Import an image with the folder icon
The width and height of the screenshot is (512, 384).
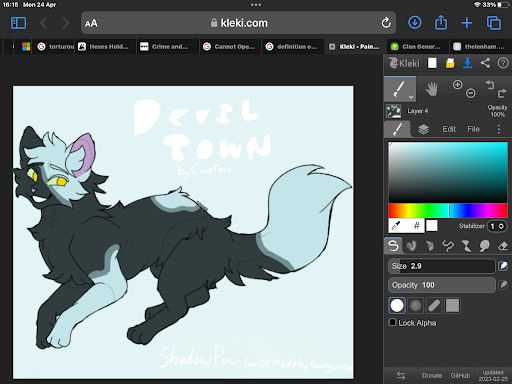coord(450,63)
